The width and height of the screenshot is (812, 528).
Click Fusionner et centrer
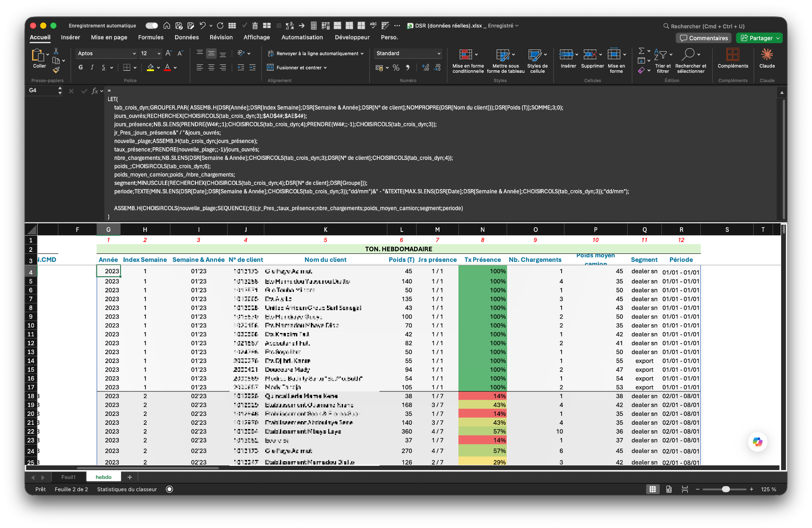pyautogui.click(x=297, y=67)
